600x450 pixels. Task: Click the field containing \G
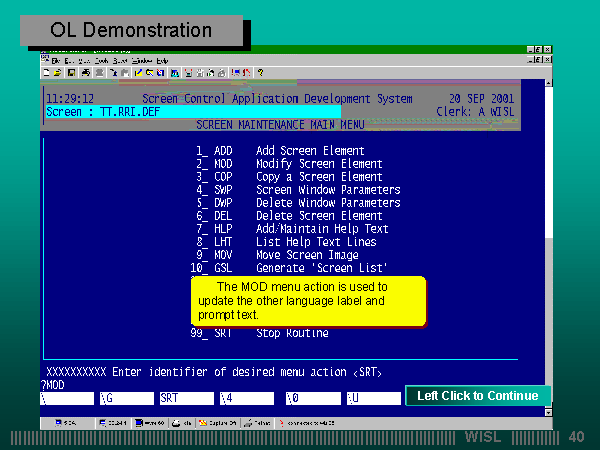click(x=126, y=398)
